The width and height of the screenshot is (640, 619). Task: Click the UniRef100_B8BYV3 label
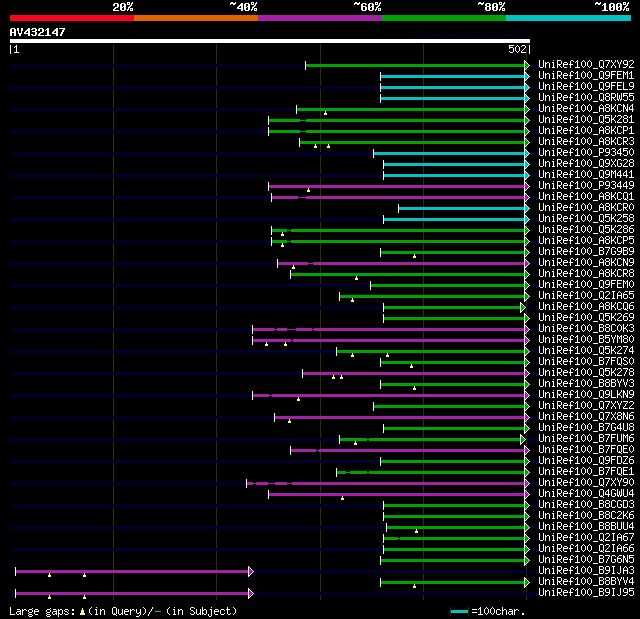pos(586,384)
